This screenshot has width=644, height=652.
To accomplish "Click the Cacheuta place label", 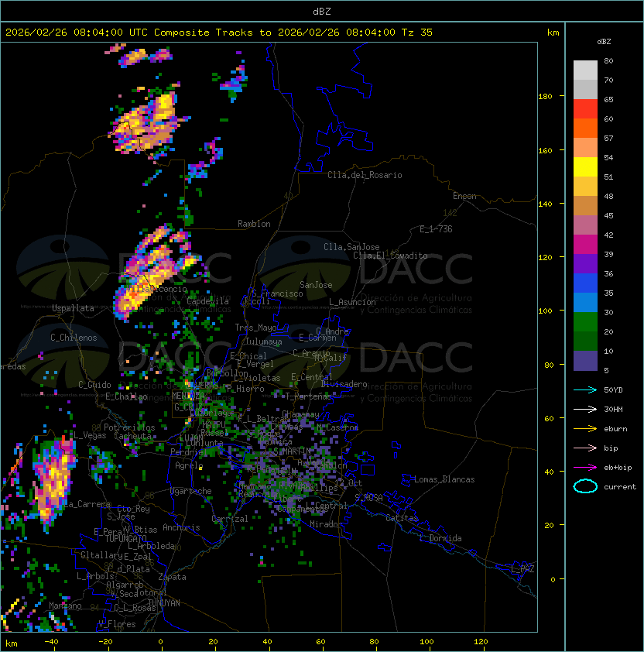I will point(132,436).
